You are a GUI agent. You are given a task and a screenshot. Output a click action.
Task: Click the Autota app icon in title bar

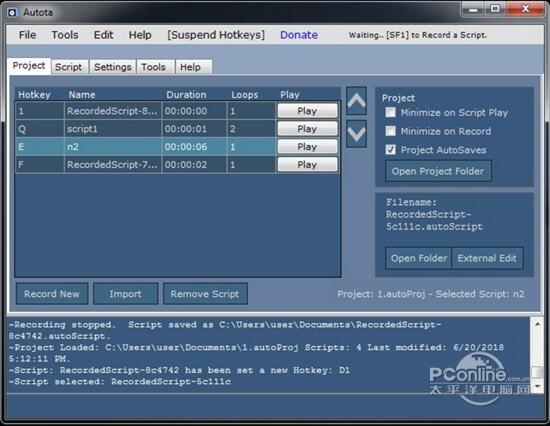[12, 13]
